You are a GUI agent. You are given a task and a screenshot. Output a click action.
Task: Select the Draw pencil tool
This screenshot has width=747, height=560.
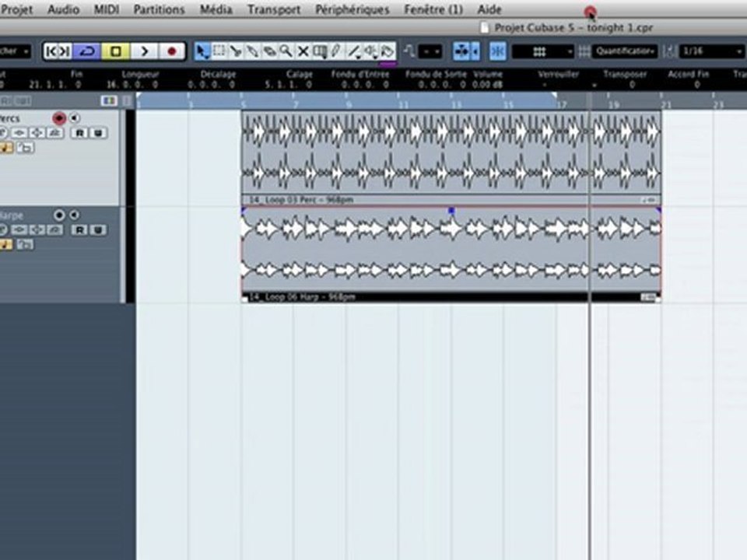click(336, 51)
